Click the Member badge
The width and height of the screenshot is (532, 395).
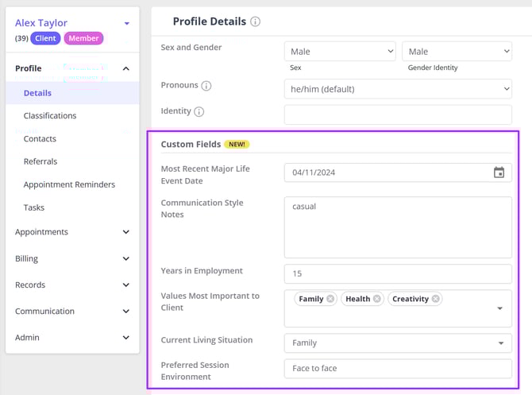point(83,38)
